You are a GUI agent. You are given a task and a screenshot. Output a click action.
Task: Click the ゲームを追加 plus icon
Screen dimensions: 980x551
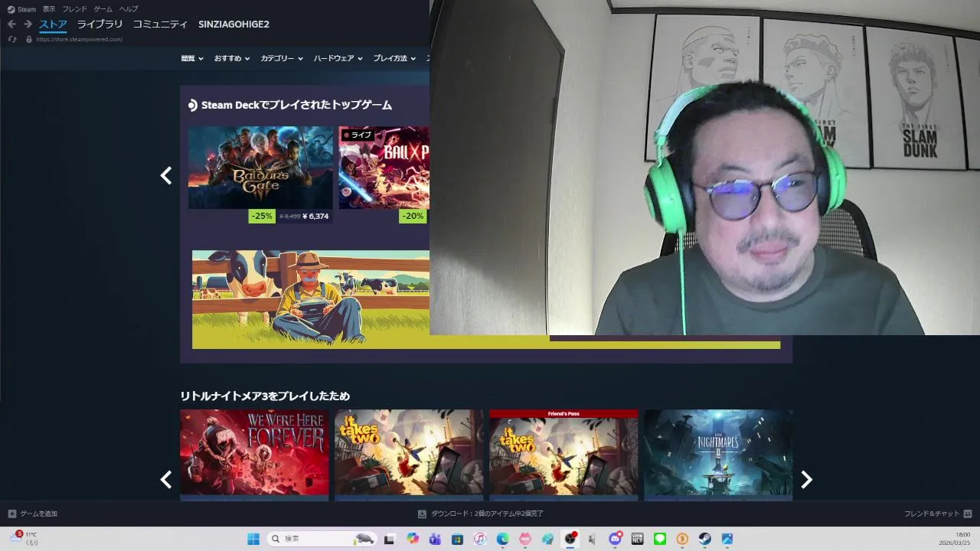click(x=11, y=514)
